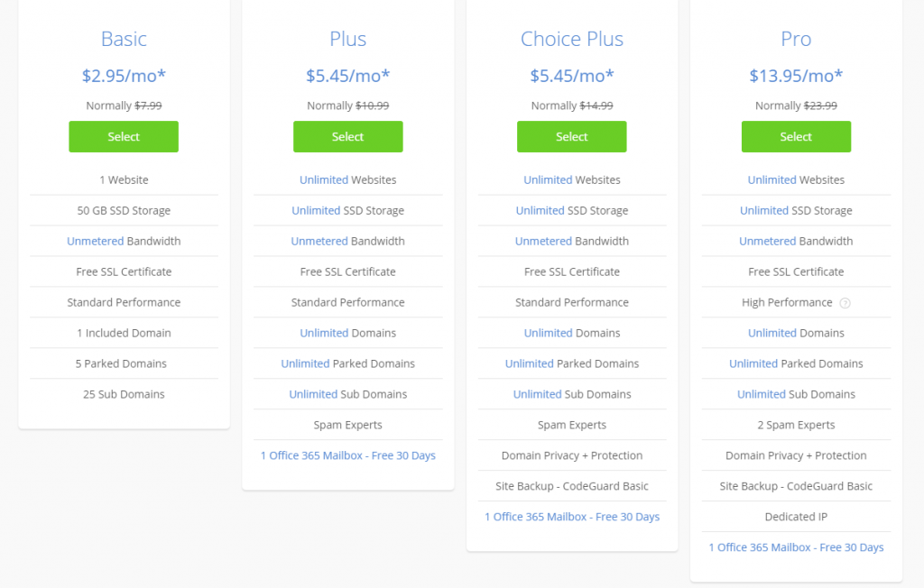Select the Pro hosting plan
The height and width of the screenshot is (588, 924).
[x=796, y=137]
